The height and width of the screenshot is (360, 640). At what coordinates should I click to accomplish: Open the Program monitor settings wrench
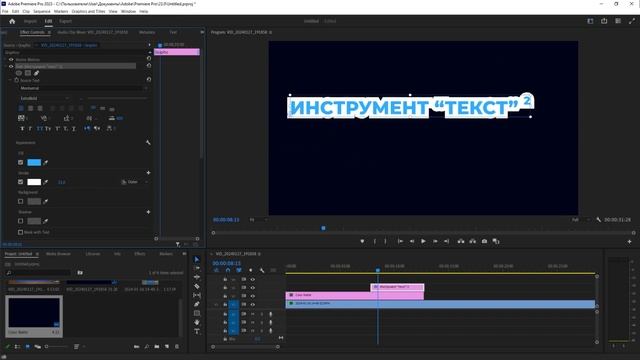tap(598, 220)
